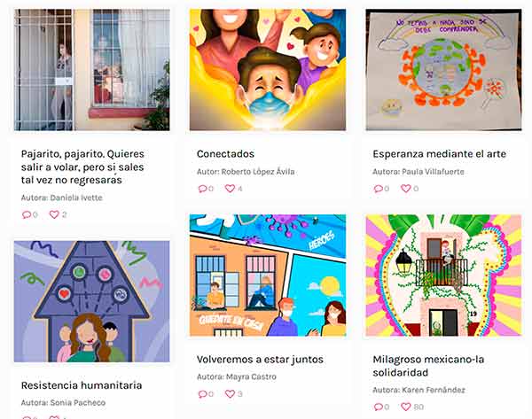View the Quédate en casa comic illustration
The height and width of the screenshot is (419, 532).
click(268, 275)
